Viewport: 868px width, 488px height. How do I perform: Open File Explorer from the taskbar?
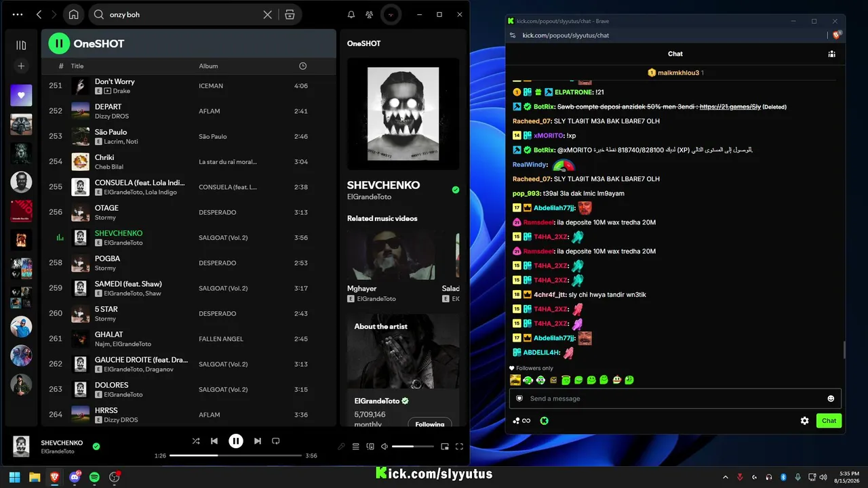(x=35, y=477)
